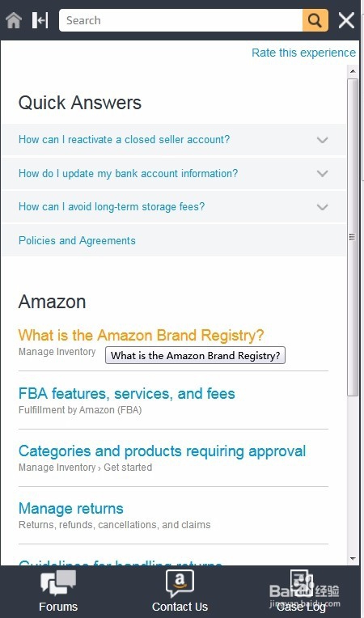Click scrollbar up arrow
Image resolution: width=364 pixels, height=618 pixels.
click(x=353, y=71)
